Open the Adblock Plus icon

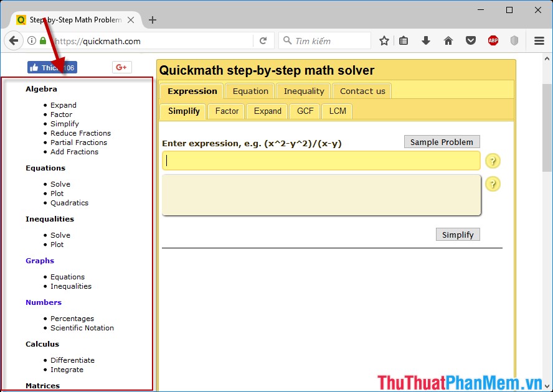pyautogui.click(x=493, y=40)
